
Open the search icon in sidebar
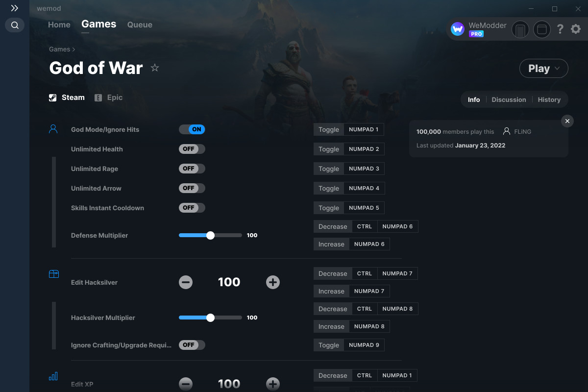pyautogui.click(x=15, y=25)
